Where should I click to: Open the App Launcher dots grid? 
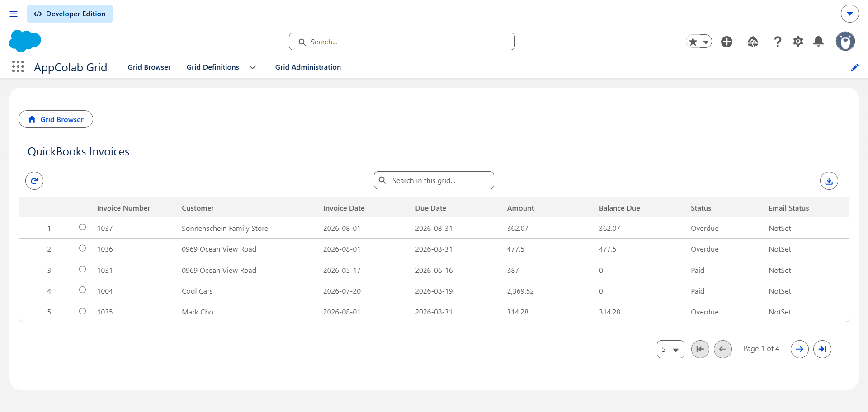(18, 67)
